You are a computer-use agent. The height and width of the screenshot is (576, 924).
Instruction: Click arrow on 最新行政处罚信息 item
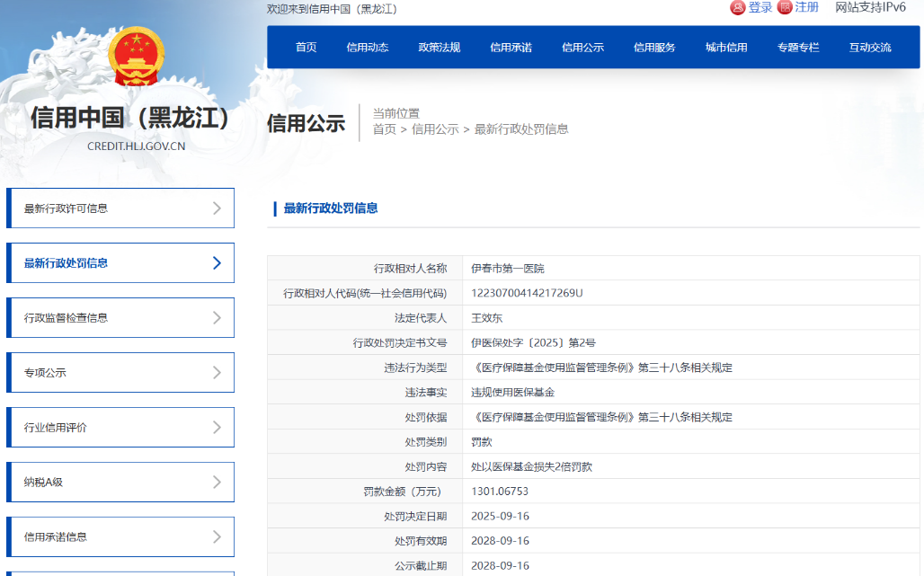click(217, 263)
